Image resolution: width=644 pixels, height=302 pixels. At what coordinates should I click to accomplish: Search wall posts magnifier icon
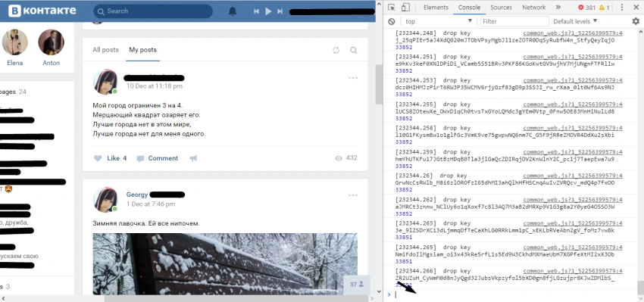(x=353, y=50)
